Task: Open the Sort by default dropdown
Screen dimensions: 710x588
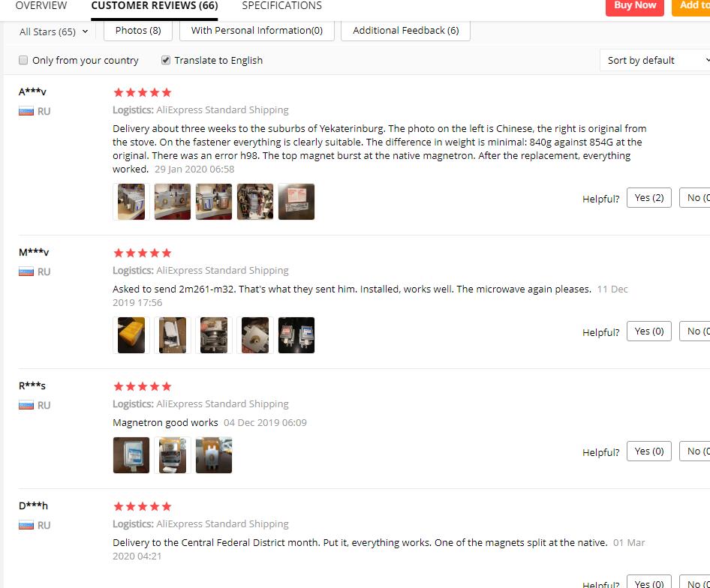Action: point(654,60)
